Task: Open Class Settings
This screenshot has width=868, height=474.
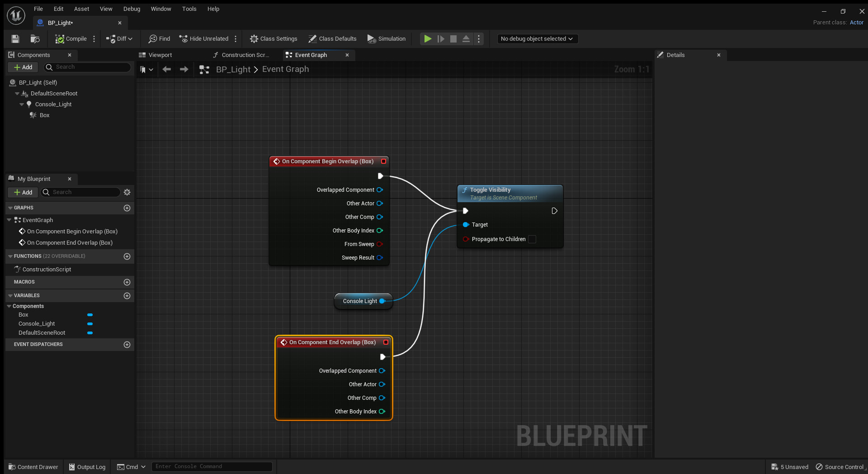Action: (x=274, y=39)
